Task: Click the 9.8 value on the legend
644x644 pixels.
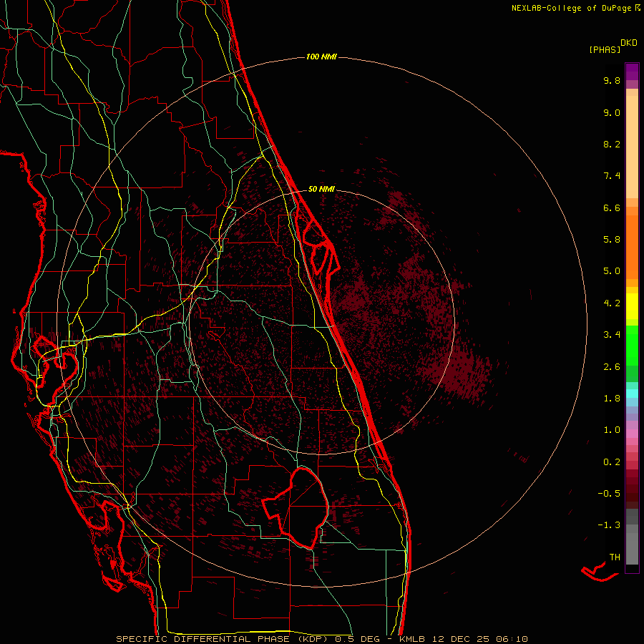Action: 611,81
